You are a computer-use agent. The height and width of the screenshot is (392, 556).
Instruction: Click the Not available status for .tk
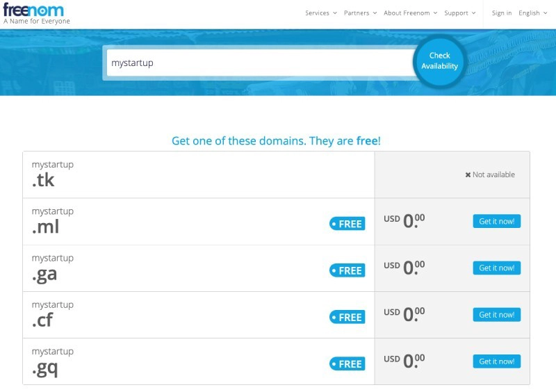point(490,174)
